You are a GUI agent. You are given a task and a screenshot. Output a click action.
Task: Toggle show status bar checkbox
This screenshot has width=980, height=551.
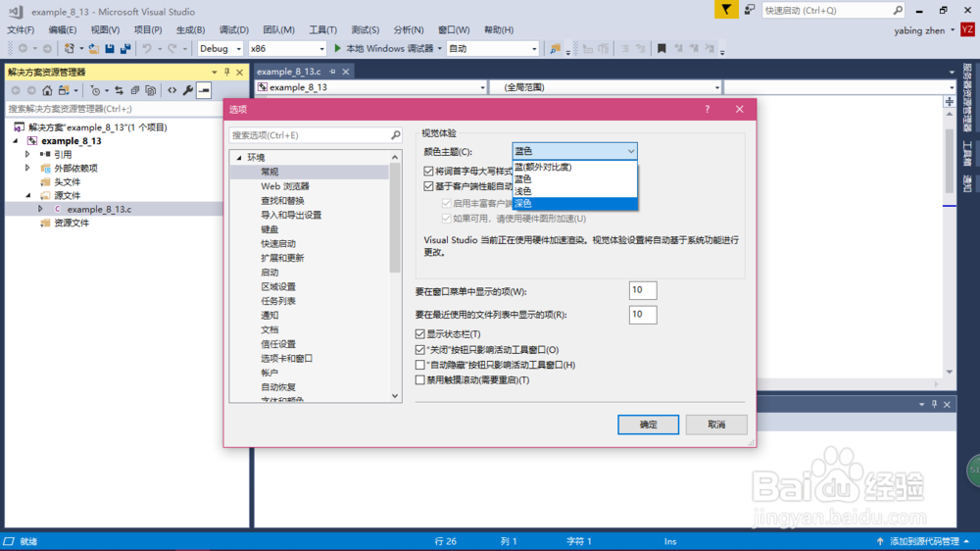tap(420, 334)
